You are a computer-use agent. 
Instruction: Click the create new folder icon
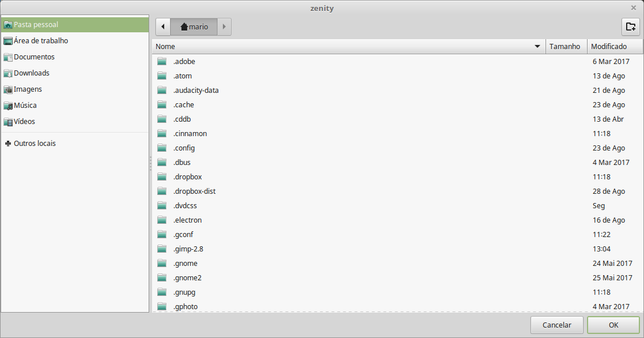pyautogui.click(x=631, y=27)
